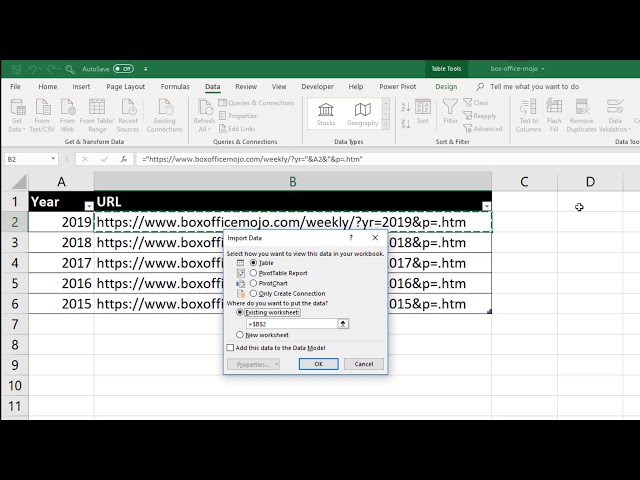640x480 pixels.
Task: Click Text to Columns
Action: click(x=529, y=116)
